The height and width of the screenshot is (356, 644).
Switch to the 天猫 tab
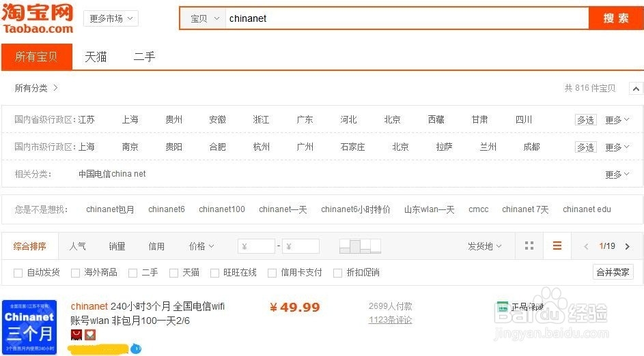pyautogui.click(x=96, y=57)
